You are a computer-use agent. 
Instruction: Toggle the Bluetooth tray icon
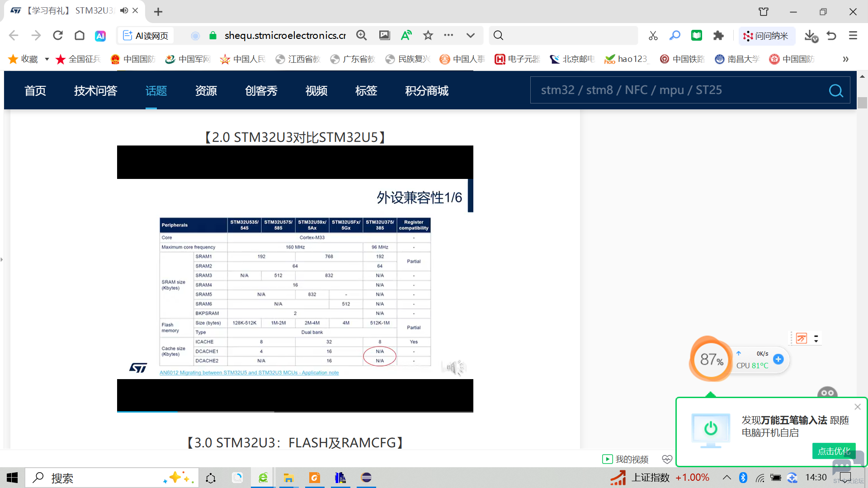coord(743,478)
